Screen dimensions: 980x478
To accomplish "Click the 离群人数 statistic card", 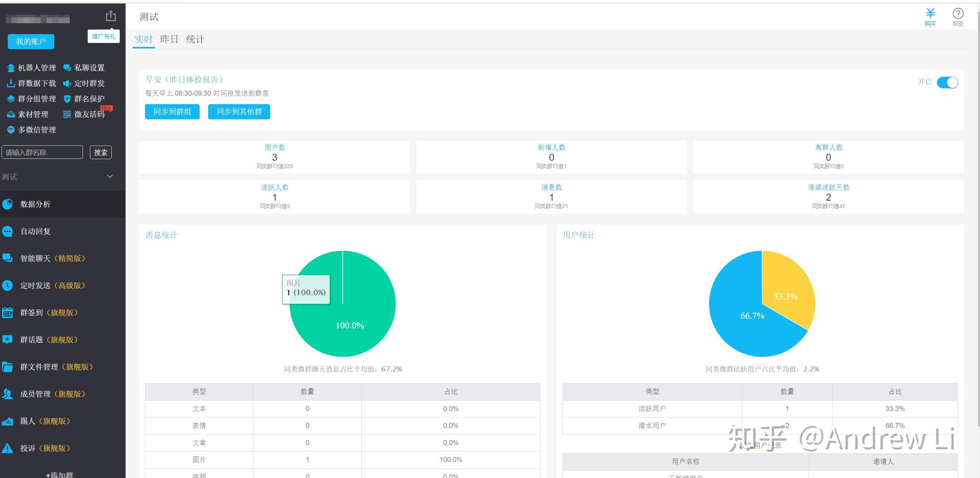I will (828, 157).
